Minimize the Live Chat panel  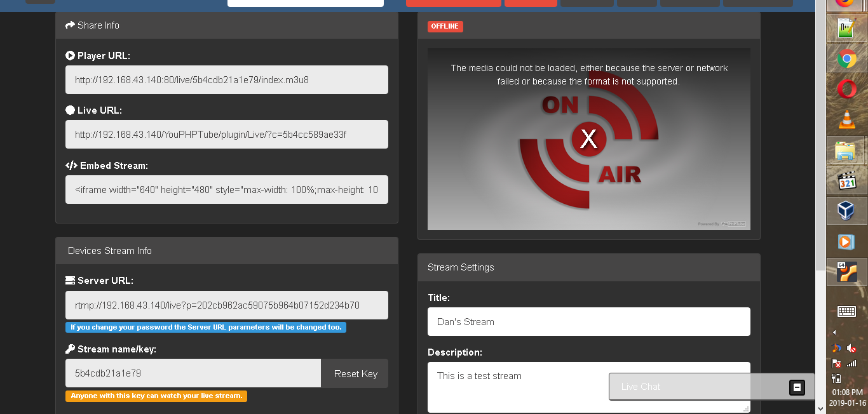coord(797,387)
